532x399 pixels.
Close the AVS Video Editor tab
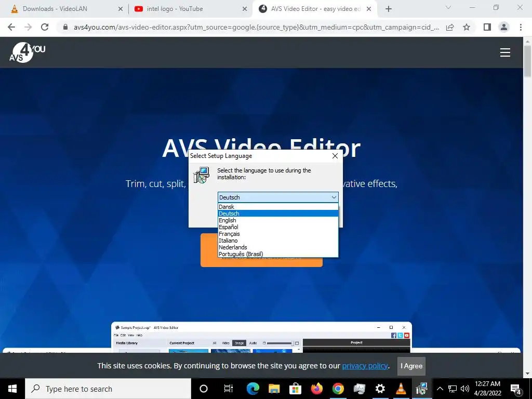click(369, 9)
